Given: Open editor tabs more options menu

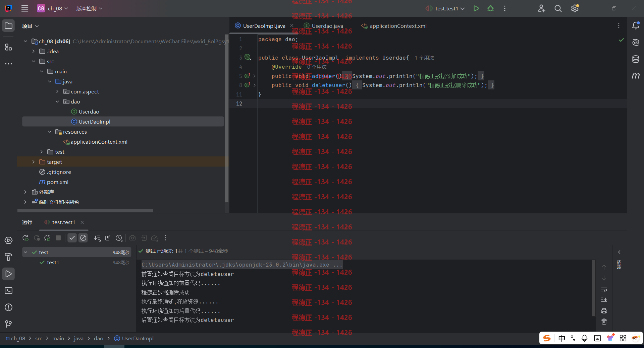Looking at the screenshot, I should 619,26.
